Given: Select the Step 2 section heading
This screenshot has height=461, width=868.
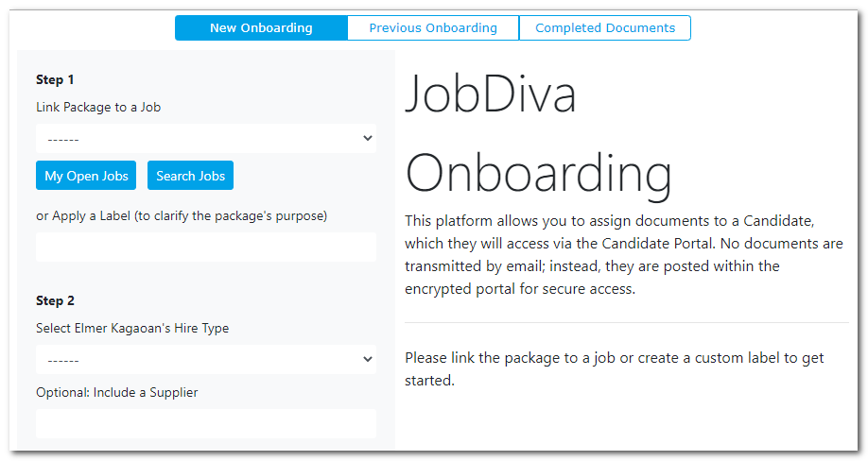Looking at the screenshot, I should click(55, 300).
